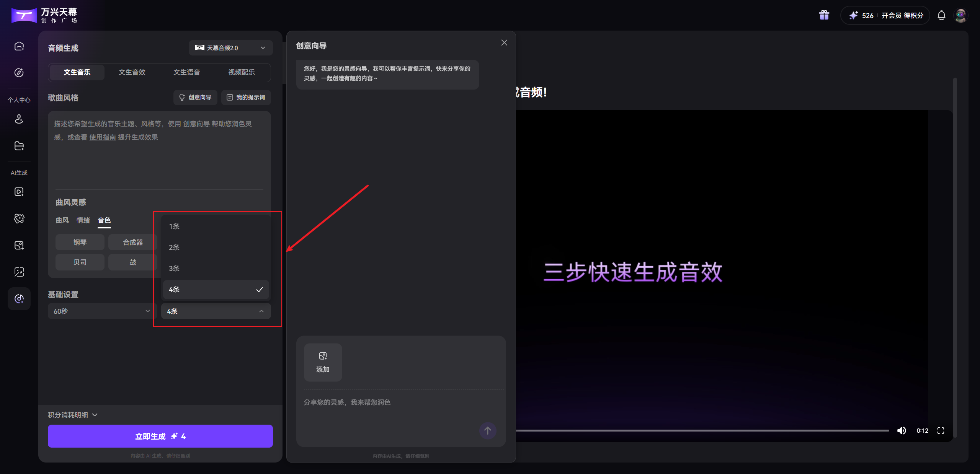Viewport: 980px width, 474px height.
Task: Click the 创意向导 lightbulb button
Action: click(x=195, y=98)
